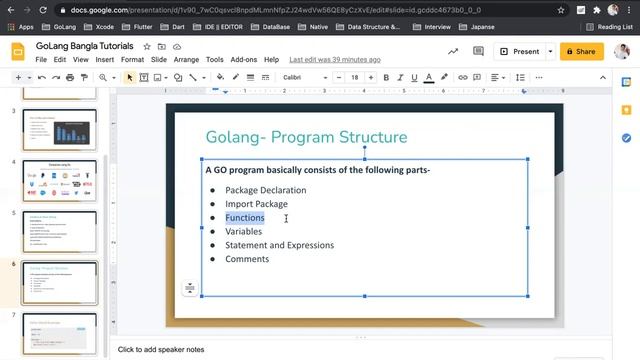Click the yellow Share button

pyautogui.click(x=582, y=51)
